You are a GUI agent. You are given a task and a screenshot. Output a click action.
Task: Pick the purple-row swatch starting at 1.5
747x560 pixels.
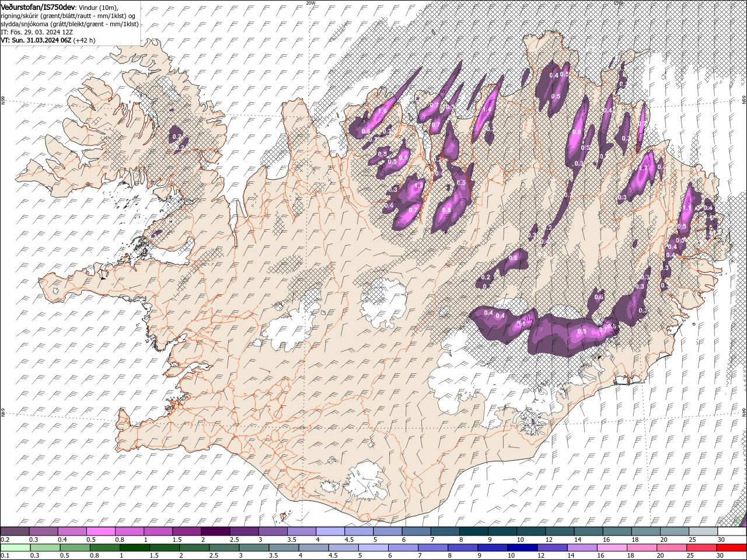pyautogui.click(x=187, y=531)
